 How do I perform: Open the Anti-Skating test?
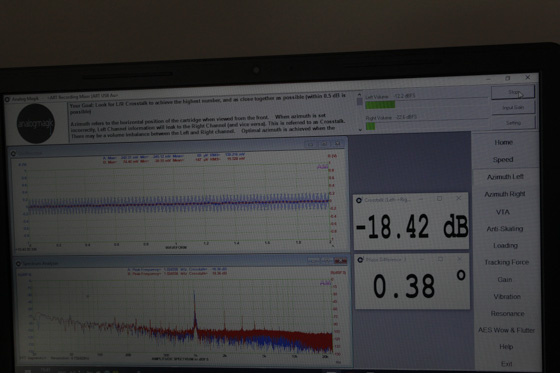(x=505, y=229)
